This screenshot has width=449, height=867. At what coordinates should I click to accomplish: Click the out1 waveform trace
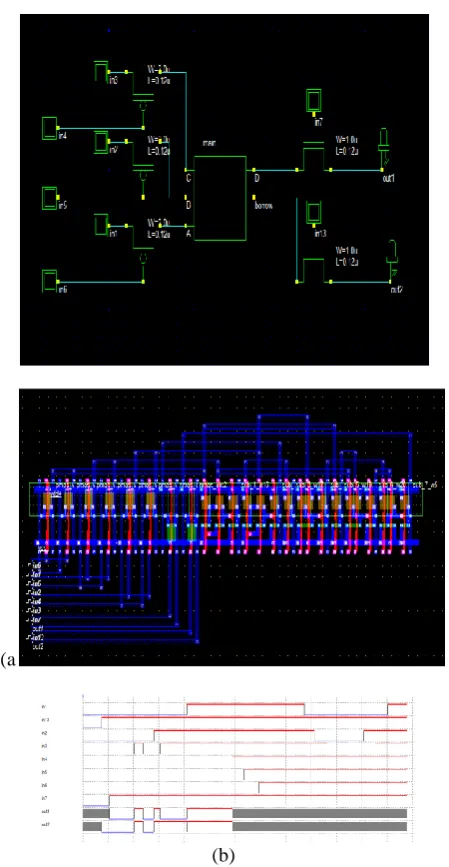pos(245,813)
